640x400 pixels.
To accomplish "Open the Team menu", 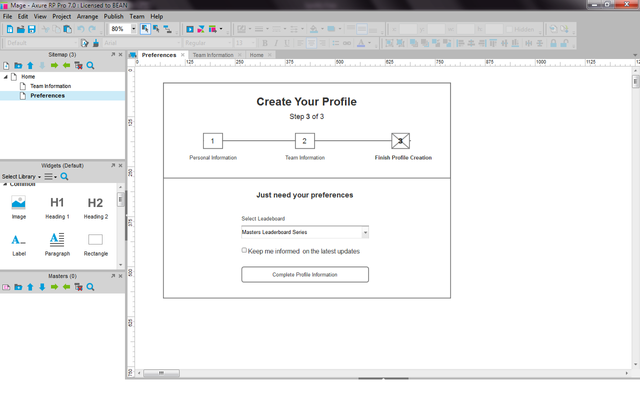I will pos(137,16).
